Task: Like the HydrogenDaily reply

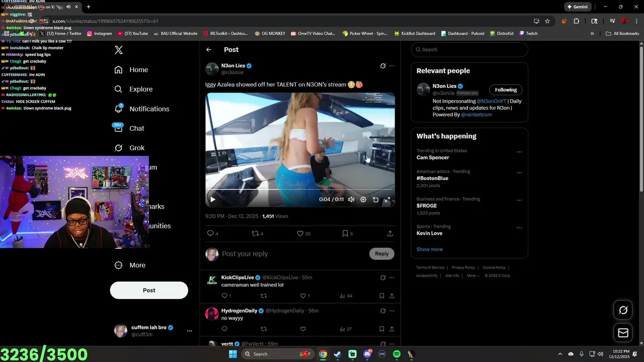Action: (303, 329)
